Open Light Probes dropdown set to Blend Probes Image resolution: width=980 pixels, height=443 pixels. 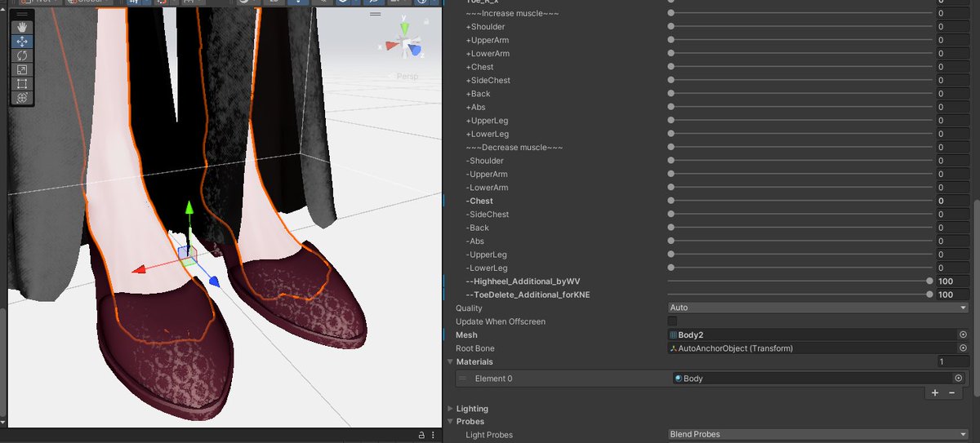tap(817, 435)
